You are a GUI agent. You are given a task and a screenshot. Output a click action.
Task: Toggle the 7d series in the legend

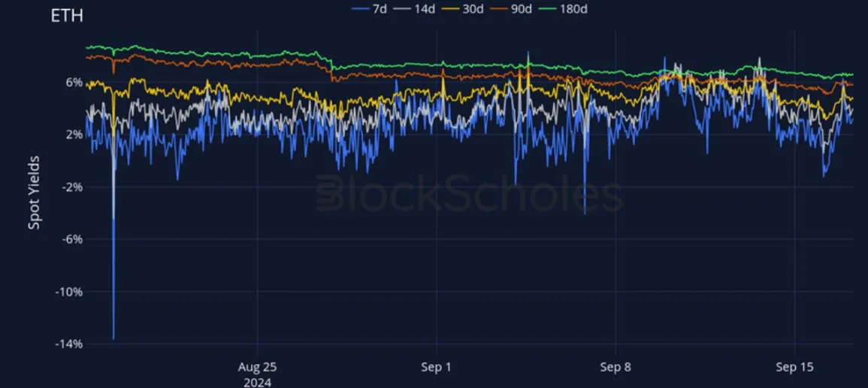[x=369, y=9]
